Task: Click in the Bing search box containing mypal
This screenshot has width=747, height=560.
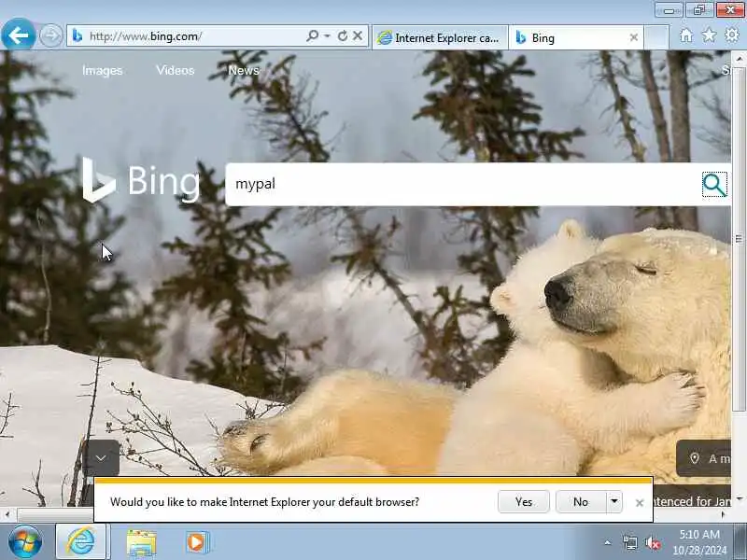Action: coord(461,184)
